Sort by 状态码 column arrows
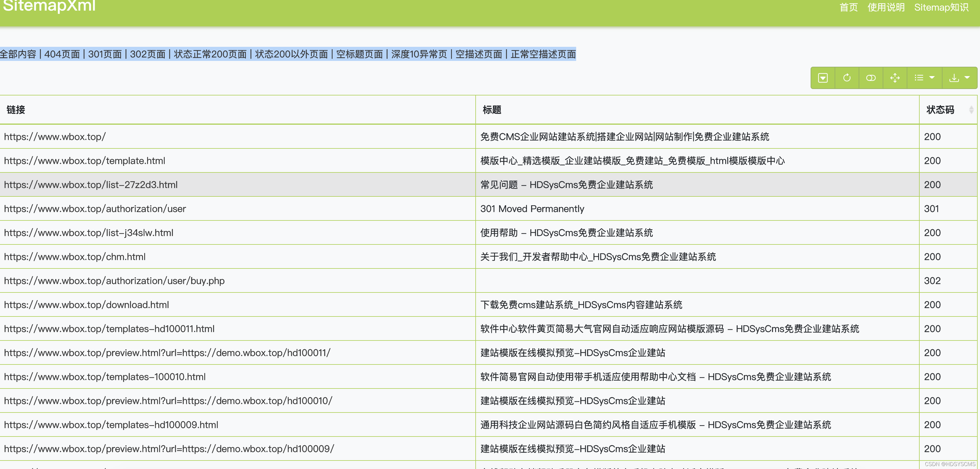 point(971,110)
